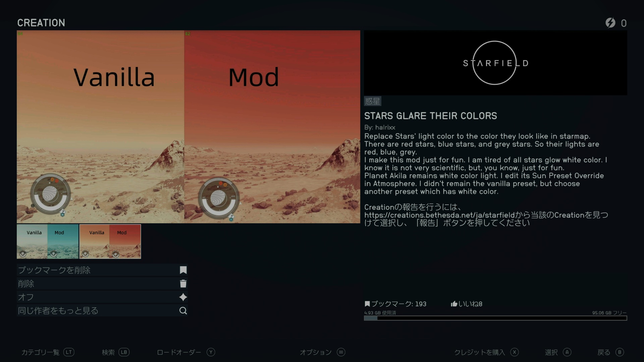
Task: Click the trash can icon beside 削除
Action: pyautogui.click(x=183, y=284)
